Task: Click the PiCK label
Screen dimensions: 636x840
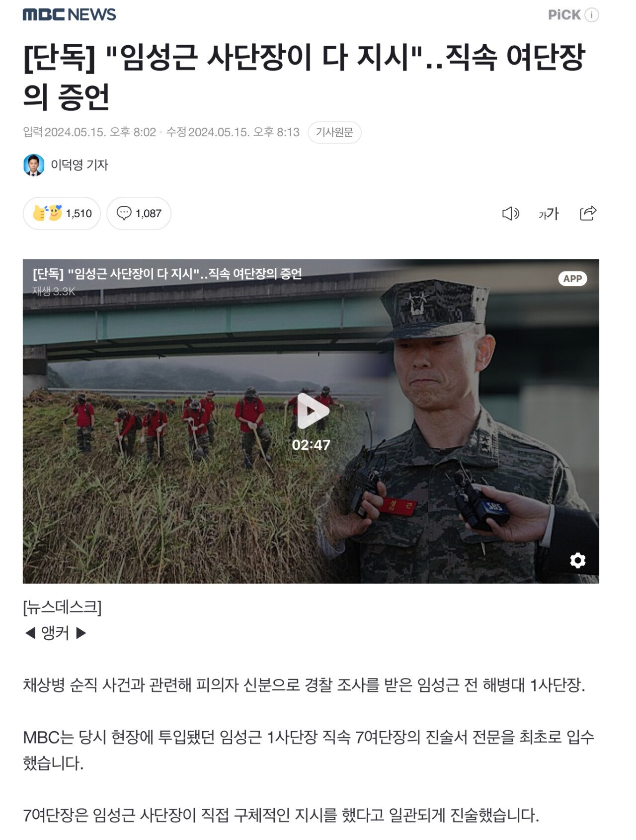Action: tap(564, 15)
